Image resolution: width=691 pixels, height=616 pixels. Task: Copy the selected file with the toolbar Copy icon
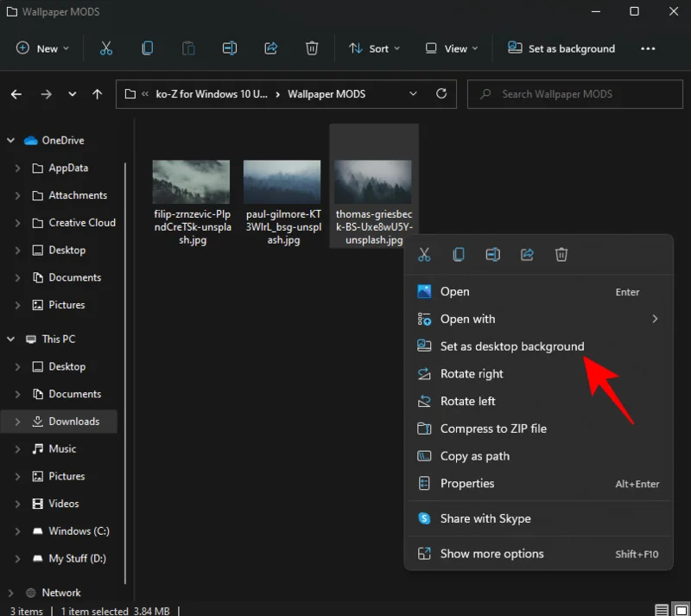tap(147, 48)
